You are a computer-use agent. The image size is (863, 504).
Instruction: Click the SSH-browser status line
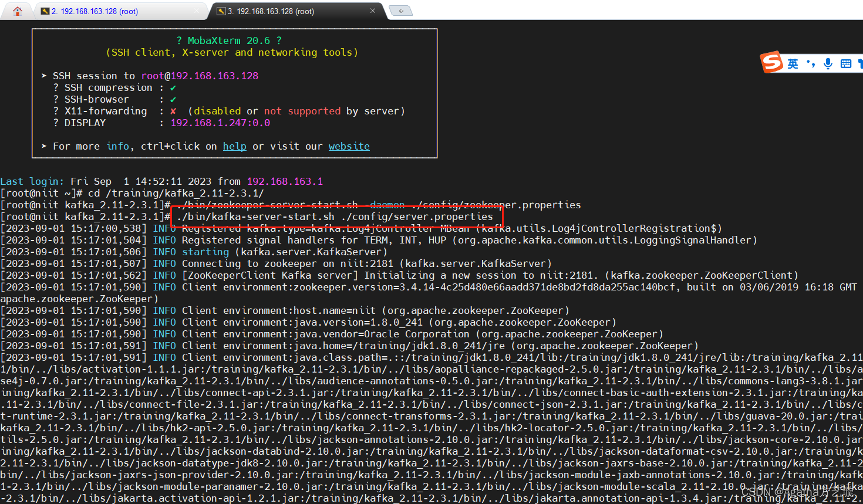pos(114,99)
